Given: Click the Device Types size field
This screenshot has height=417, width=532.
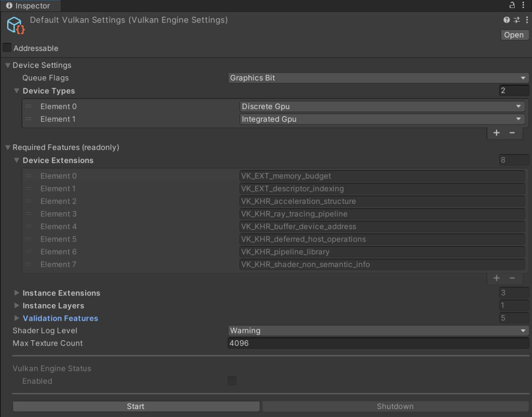Looking at the screenshot, I should point(514,91).
